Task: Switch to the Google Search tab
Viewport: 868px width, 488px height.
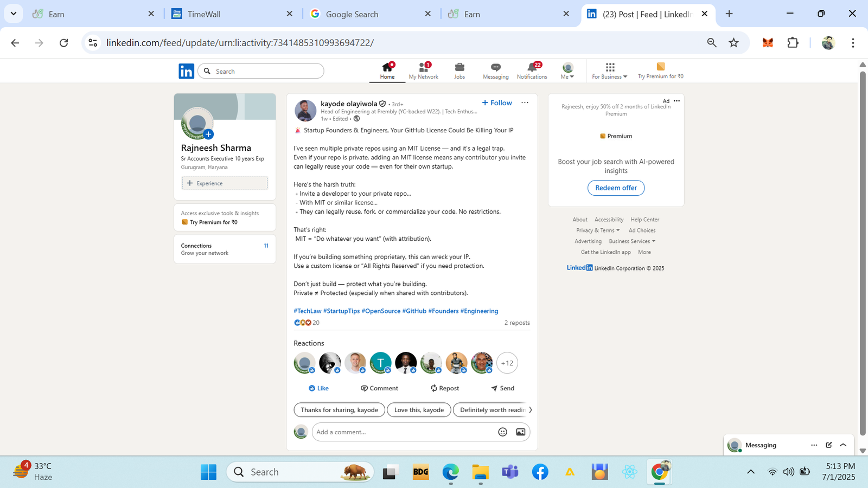Action: [x=371, y=14]
